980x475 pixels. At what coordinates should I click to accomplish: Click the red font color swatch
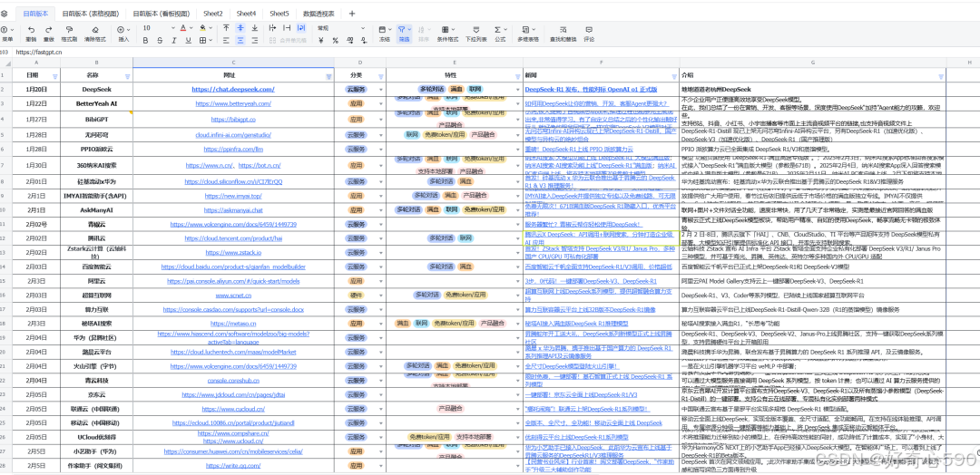tap(182, 28)
